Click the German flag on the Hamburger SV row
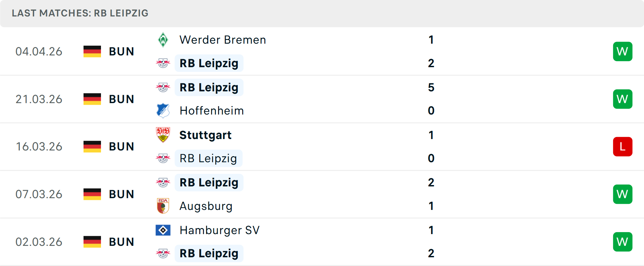The height and width of the screenshot is (266, 644). tap(92, 241)
